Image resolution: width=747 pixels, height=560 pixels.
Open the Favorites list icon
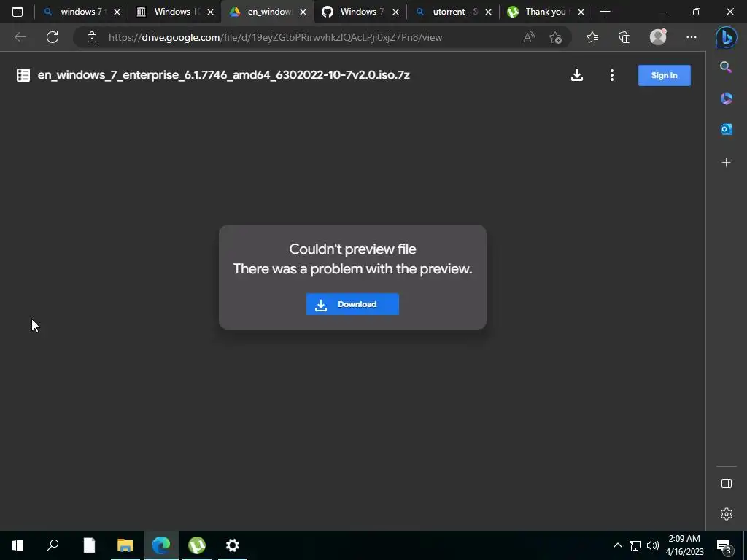pos(592,37)
